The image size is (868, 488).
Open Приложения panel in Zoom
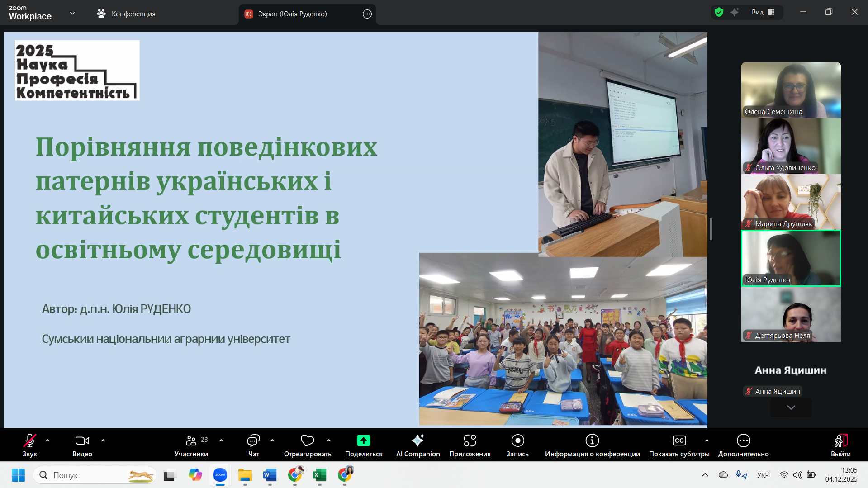[x=470, y=445]
